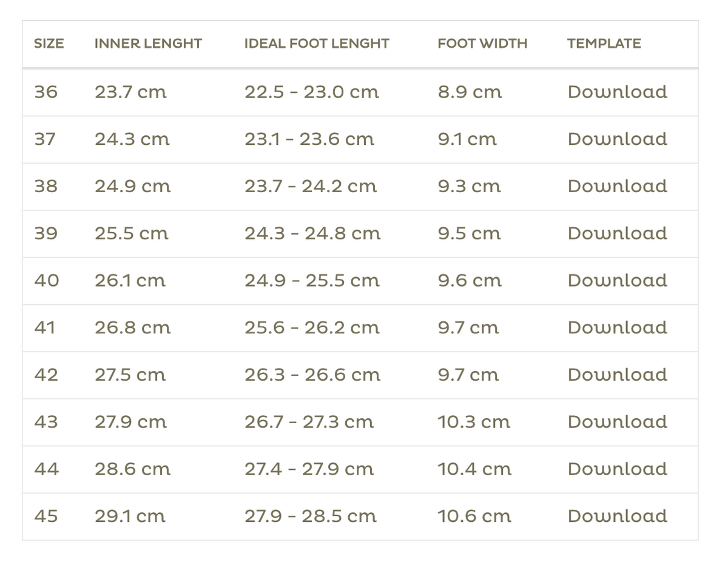Click the SIZE column header
This screenshot has width=728, height=568.
pyautogui.click(x=49, y=44)
